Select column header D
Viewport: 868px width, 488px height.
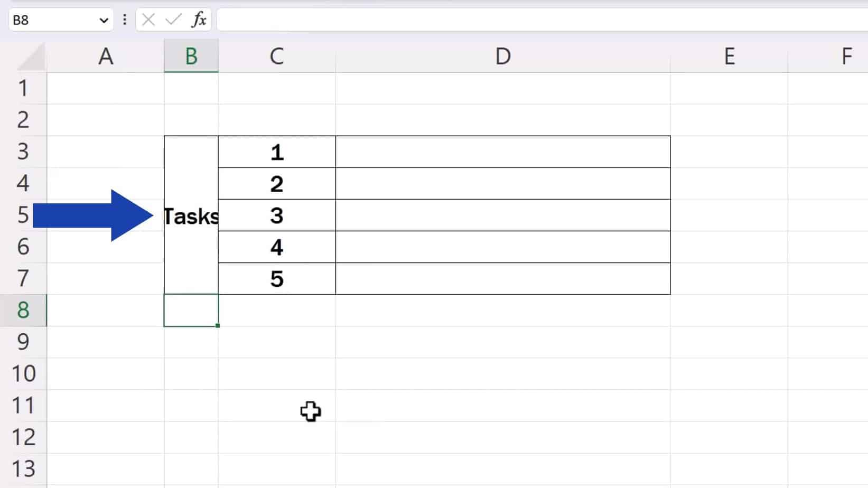click(502, 55)
